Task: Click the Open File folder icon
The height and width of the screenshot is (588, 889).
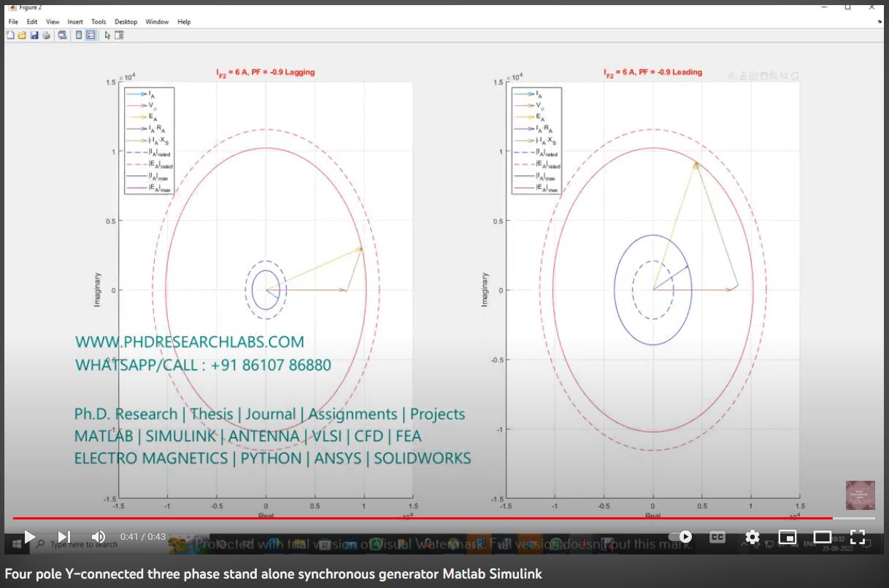Action: point(22,35)
